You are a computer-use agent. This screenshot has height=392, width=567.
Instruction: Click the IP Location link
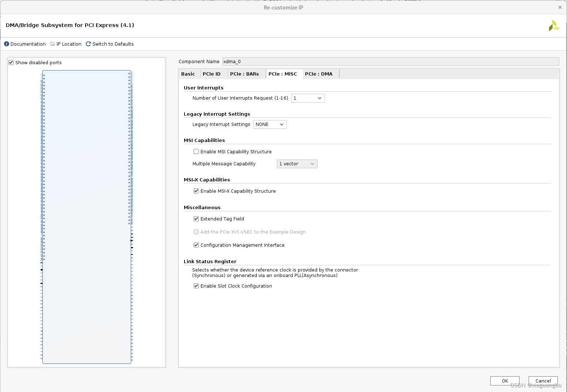click(69, 44)
